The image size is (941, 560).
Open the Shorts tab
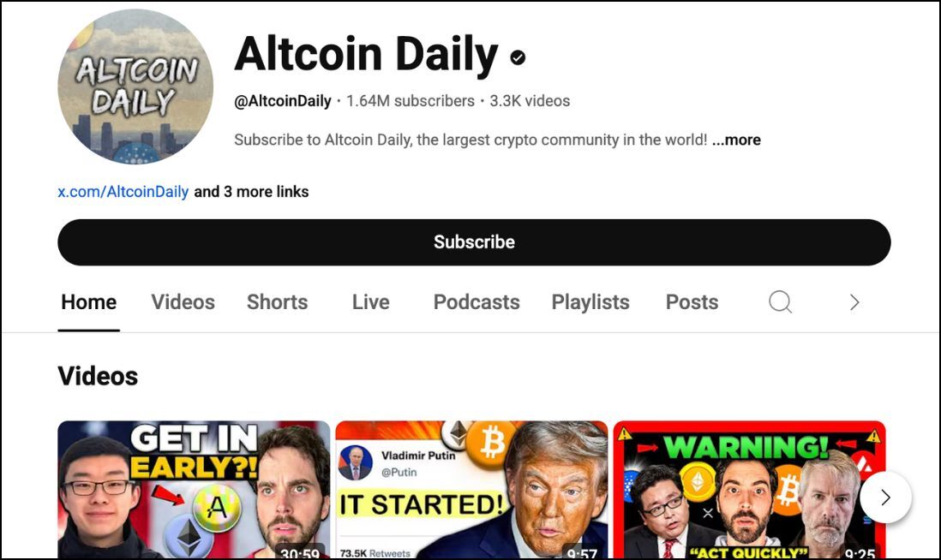[278, 302]
